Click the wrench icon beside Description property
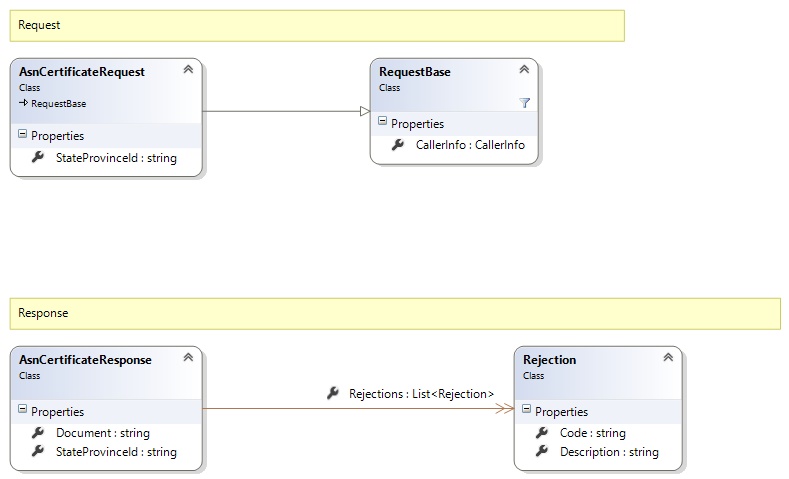 click(x=542, y=452)
